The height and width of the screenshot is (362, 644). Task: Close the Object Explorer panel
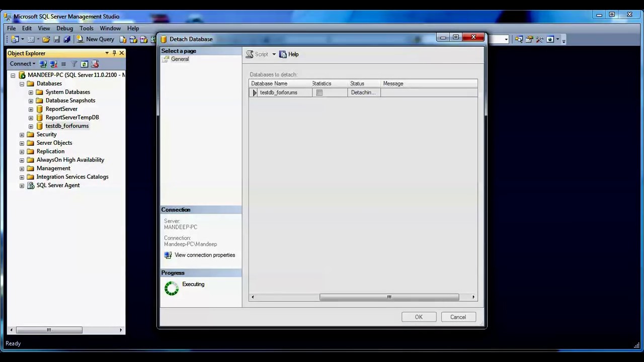[121, 53]
